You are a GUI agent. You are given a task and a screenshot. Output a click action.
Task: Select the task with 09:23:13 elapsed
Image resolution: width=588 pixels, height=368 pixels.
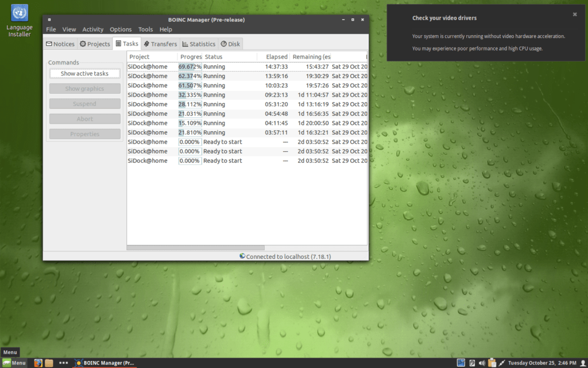(x=247, y=95)
